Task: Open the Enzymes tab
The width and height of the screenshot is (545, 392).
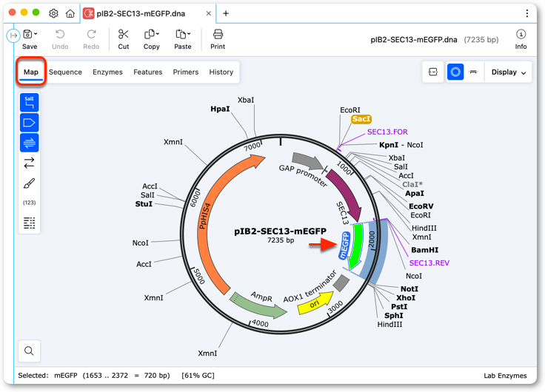Action: [108, 72]
